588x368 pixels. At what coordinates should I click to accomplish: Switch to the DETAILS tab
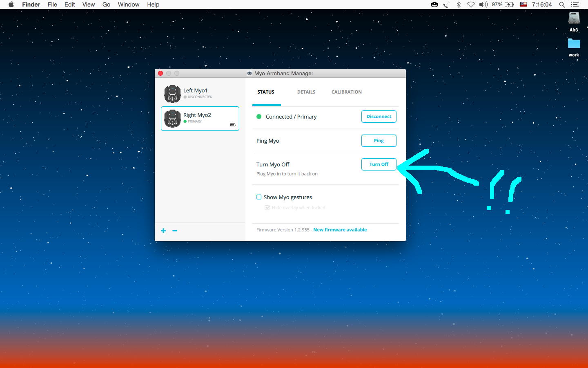tap(306, 92)
